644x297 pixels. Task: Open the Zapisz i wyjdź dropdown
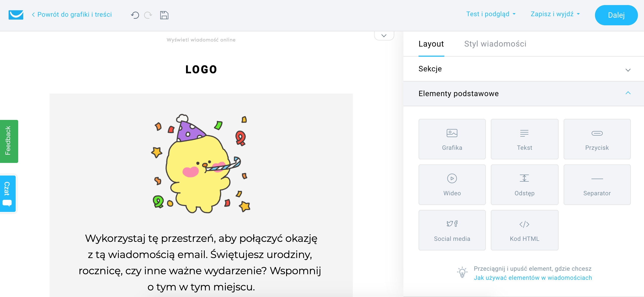coord(555,14)
